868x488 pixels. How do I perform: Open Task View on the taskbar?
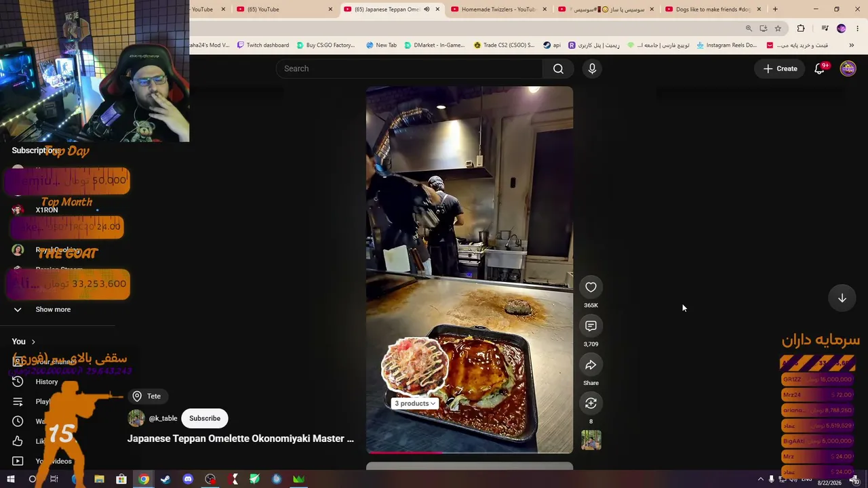[54, 479]
